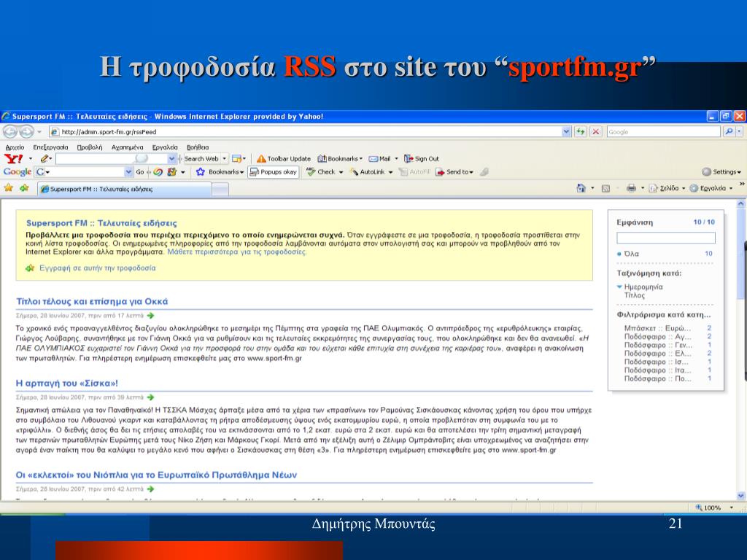Click the Feeds icon on the command bar
Viewport: 747px width, 560px height.
pos(605,188)
